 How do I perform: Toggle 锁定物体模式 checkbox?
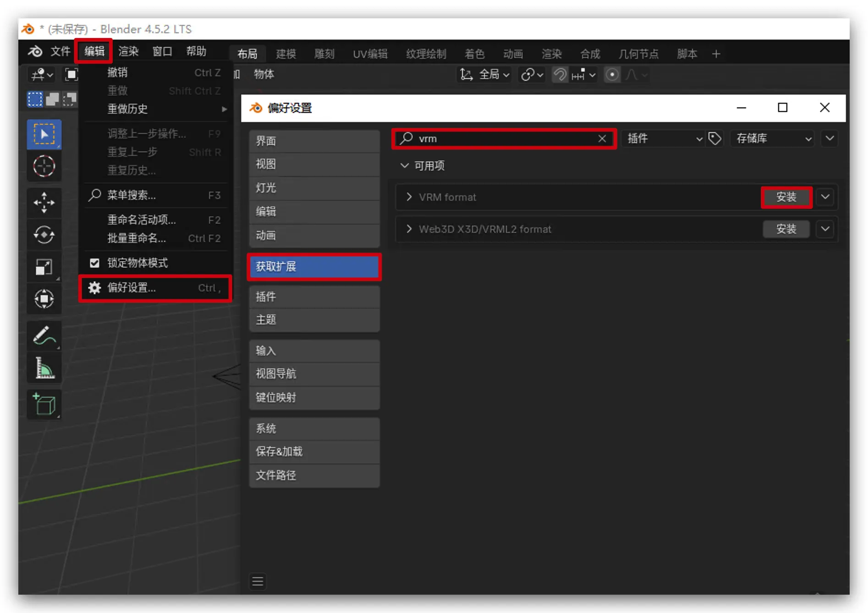pos(94,263)
